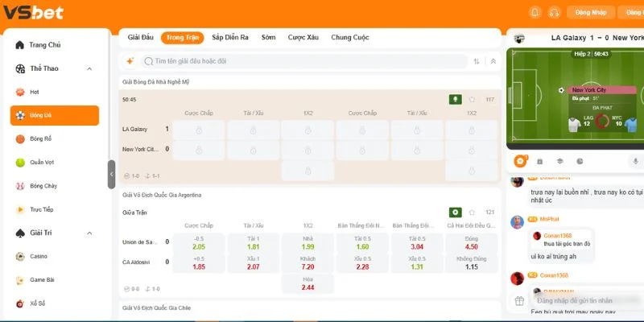644x322 pixels.
Task: Bet Tài 0.5 at 1.60
Action: click(x=362, y=243)
